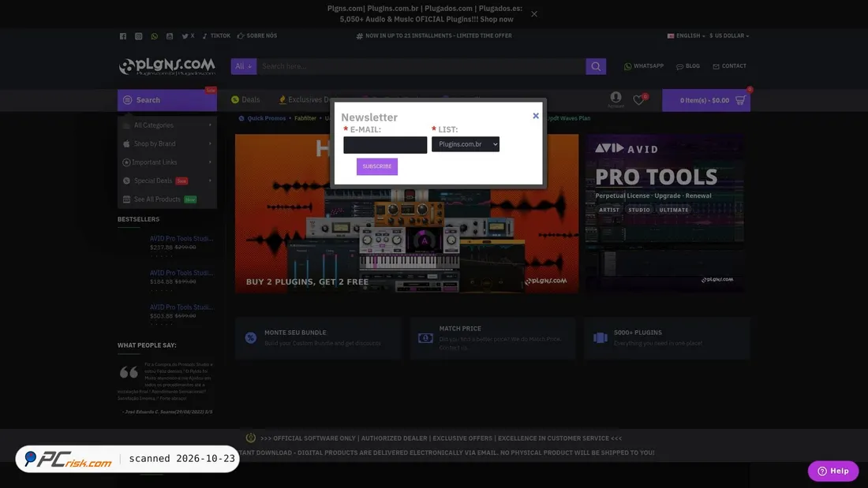Expand the All Categories sidebar item
The image size is (868, 488).
coord(166,125)
